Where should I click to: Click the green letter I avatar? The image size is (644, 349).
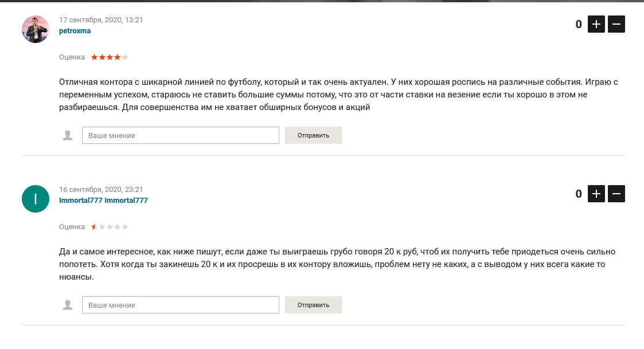[x=36, y=199]
